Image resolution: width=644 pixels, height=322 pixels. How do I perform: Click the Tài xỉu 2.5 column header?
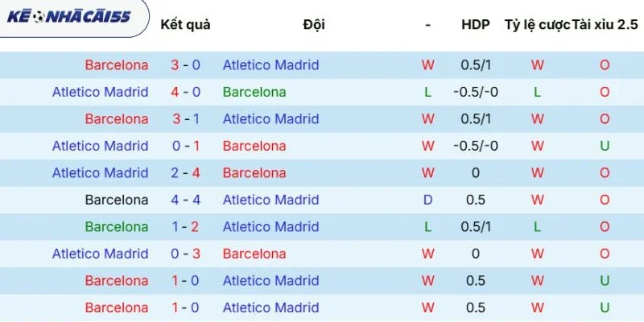[x=605, y=24]
